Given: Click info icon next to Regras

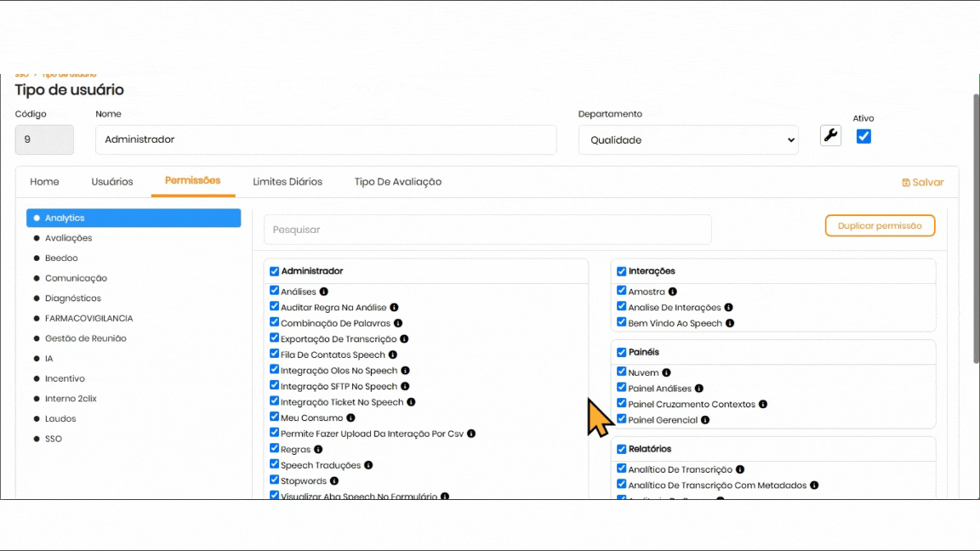Looking at the screenshot, I should point(318,449).
